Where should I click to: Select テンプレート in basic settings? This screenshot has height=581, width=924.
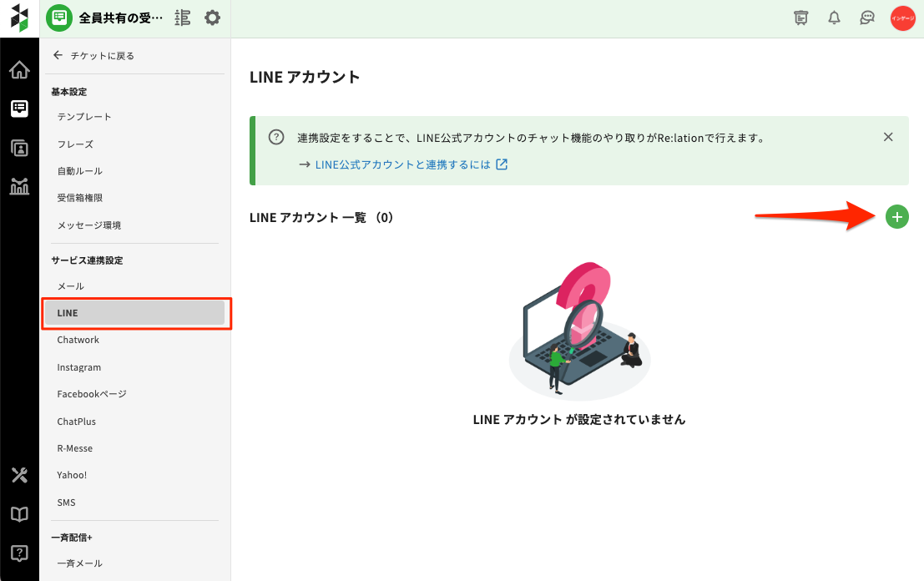84,117
